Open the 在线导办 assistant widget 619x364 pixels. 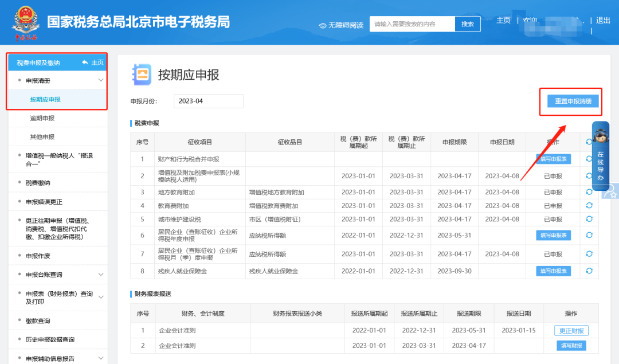(601, 155)
